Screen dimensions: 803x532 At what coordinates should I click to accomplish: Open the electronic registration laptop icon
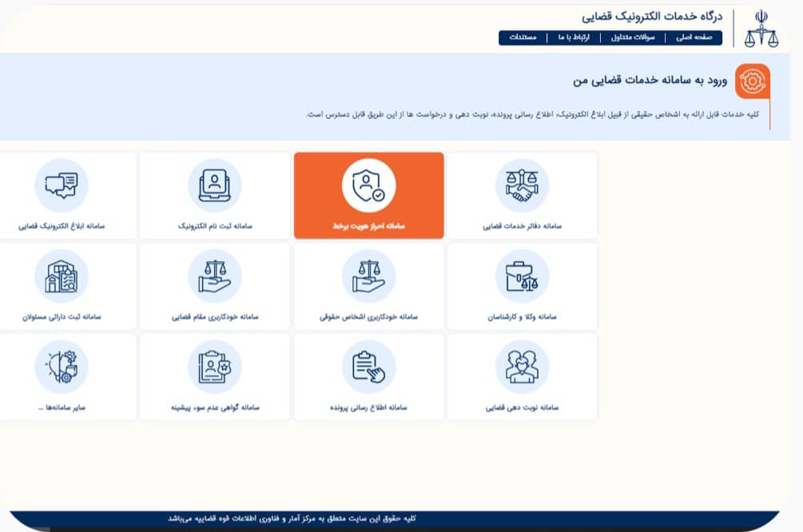coord(215,185)
